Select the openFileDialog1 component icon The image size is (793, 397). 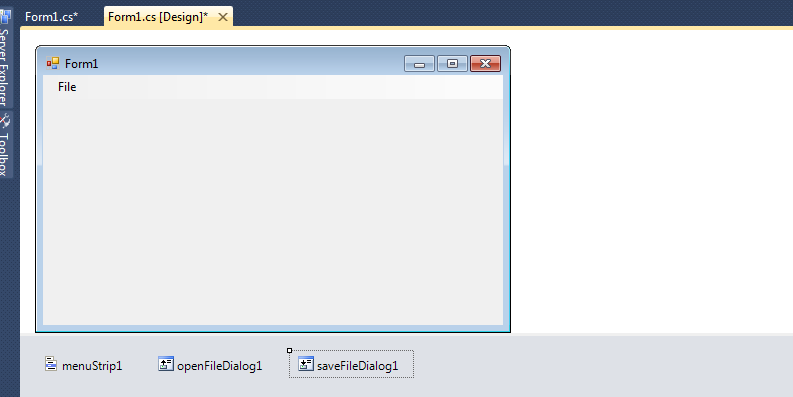(x=166, y=364)
